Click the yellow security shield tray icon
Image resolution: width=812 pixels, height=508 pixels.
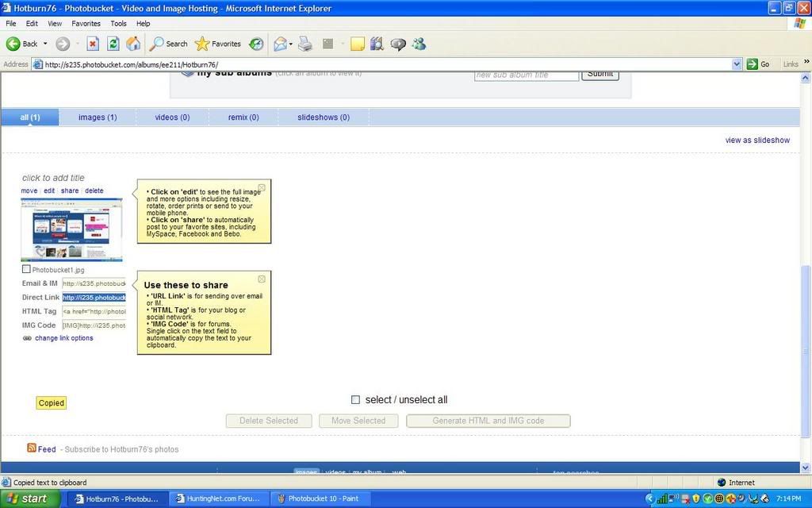[x=696, y=498]
